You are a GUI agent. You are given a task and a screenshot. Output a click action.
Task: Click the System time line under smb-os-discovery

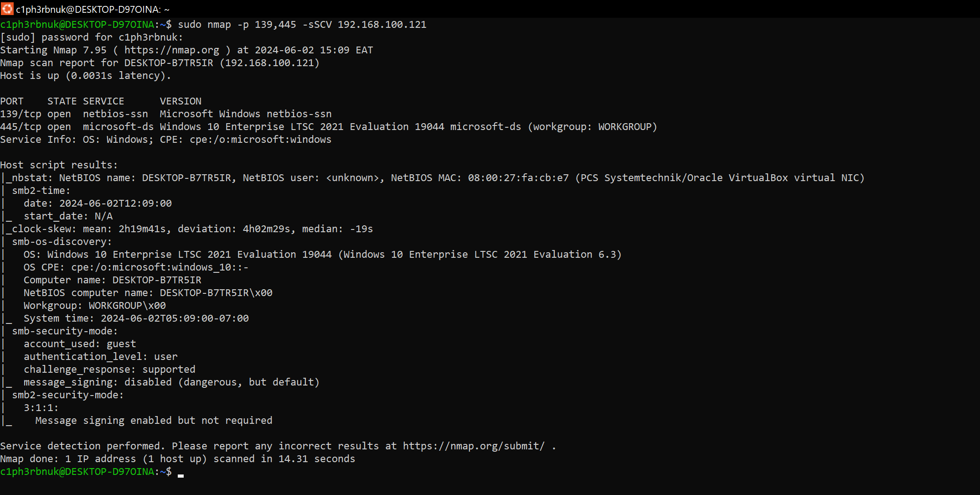click(x=136, y=318)
